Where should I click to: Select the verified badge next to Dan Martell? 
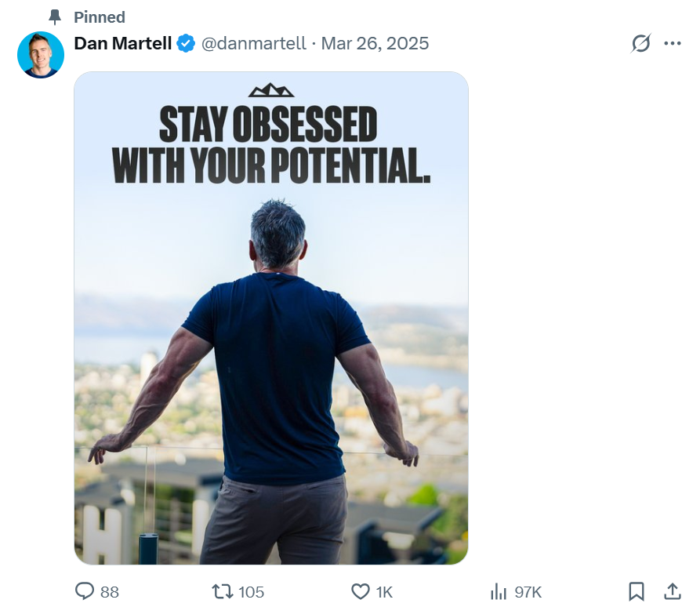(184, 44)
